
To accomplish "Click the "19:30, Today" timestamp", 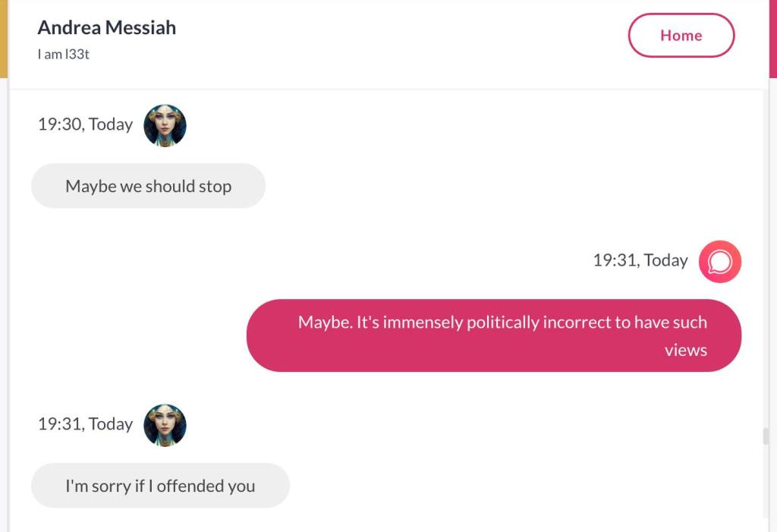I will point(85,124).
